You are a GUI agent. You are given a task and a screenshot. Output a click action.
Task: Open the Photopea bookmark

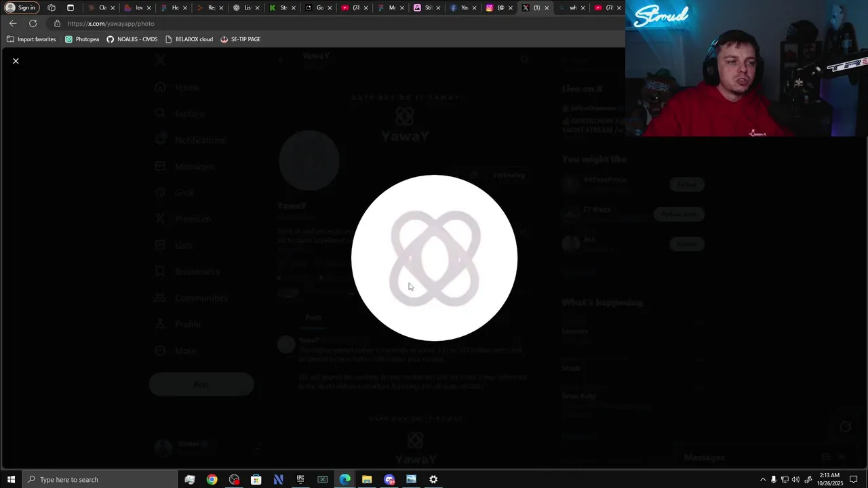point(82,39)
